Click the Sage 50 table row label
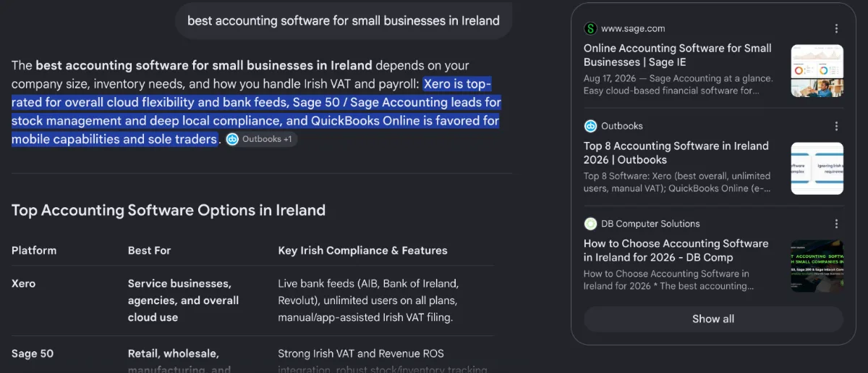Viewport: 868px width, 373px height. coord(33,354)
